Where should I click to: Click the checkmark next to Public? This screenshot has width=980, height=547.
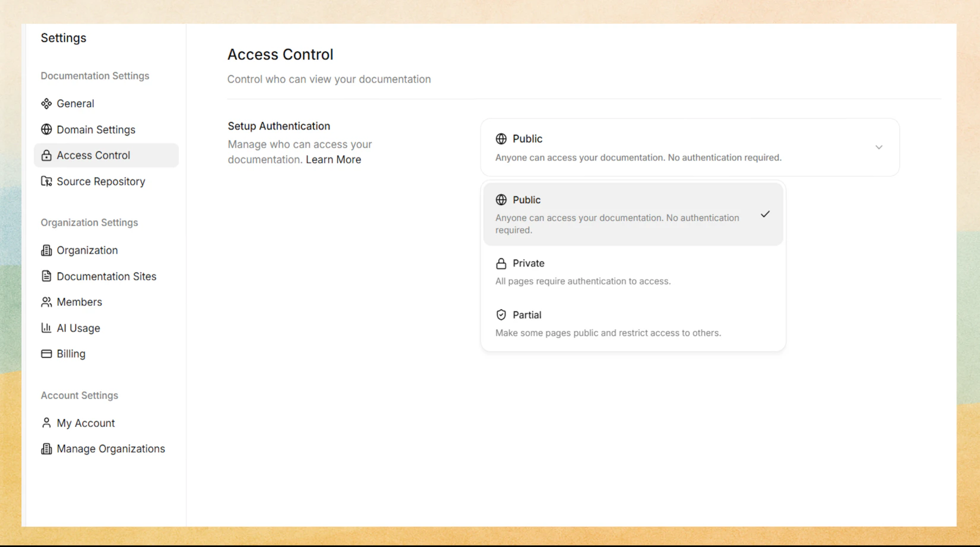(765, 214)
